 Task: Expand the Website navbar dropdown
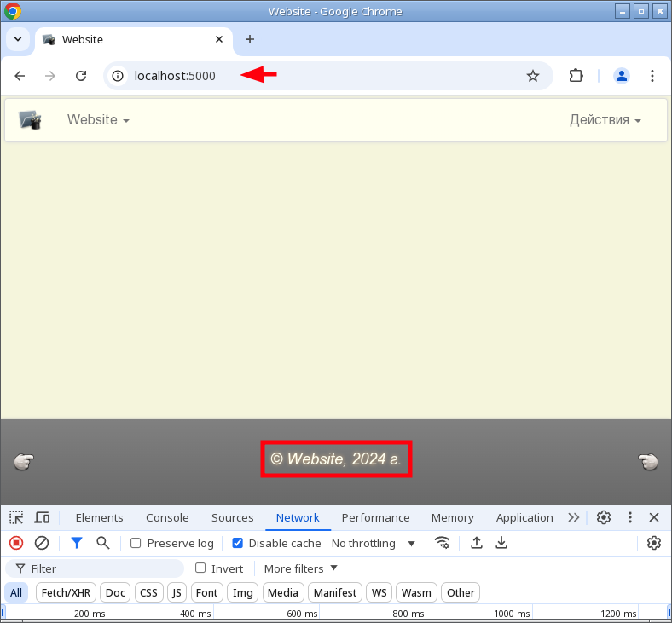pyautogui.click(x=98, y=120)
